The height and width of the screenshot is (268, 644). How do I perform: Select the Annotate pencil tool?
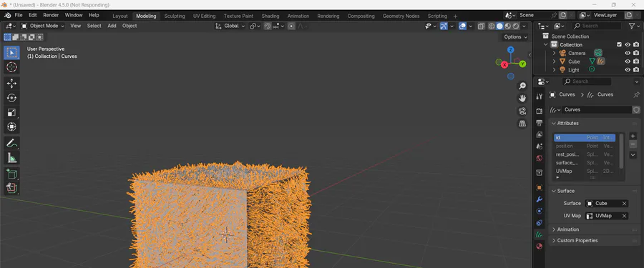coord(11,143)
